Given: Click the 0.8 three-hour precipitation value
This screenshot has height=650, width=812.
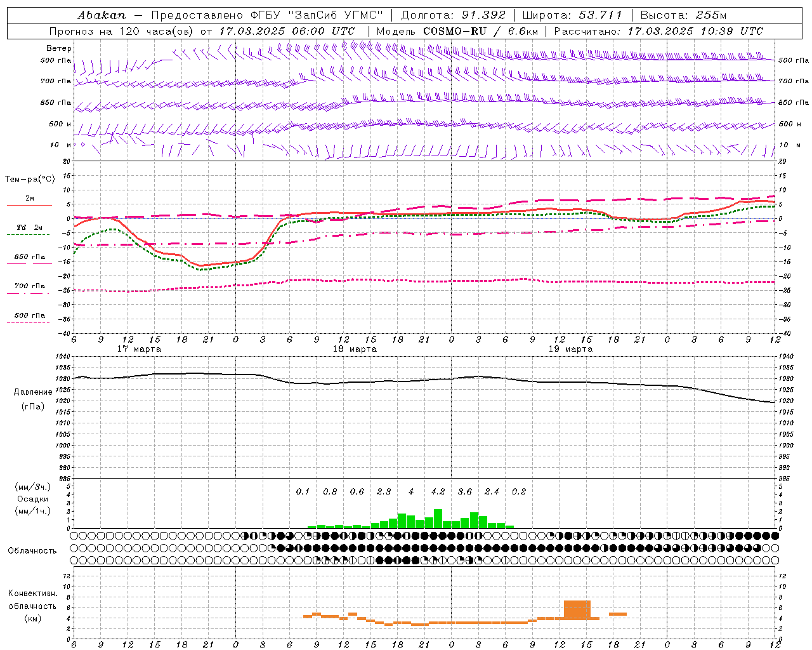Looking at the screenshot, I should coord(330,492).
